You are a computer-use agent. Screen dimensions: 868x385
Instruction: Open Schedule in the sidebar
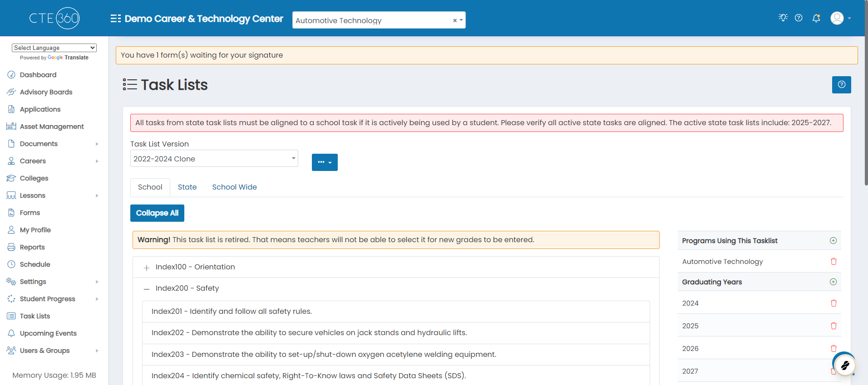coord(35,264)
